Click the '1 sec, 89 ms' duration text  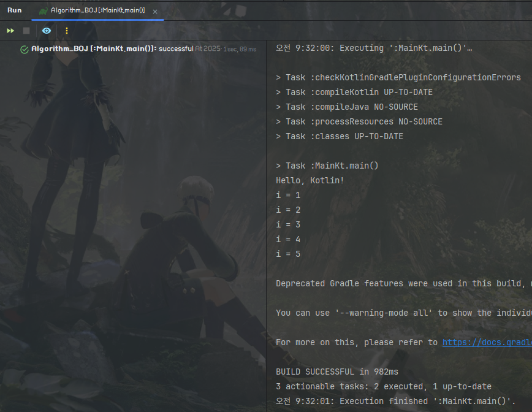pyautogui.click(x=240, y=49)
